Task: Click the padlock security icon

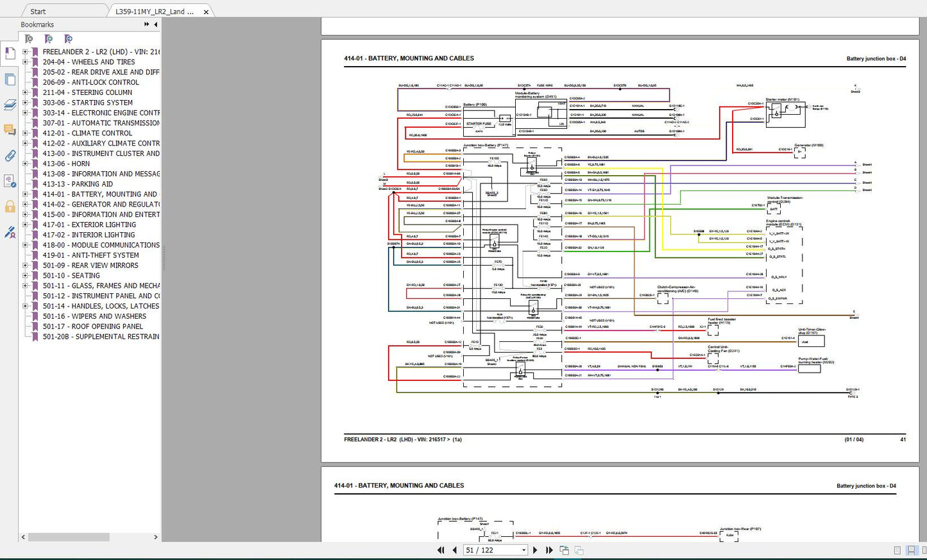Action: (10, 207)
